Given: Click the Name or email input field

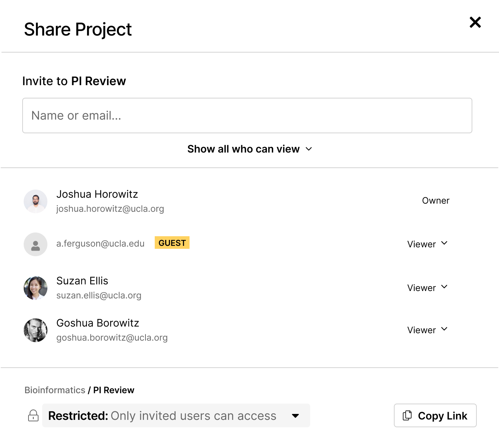Looking at the screenshot, I should [x=247, y=116].
